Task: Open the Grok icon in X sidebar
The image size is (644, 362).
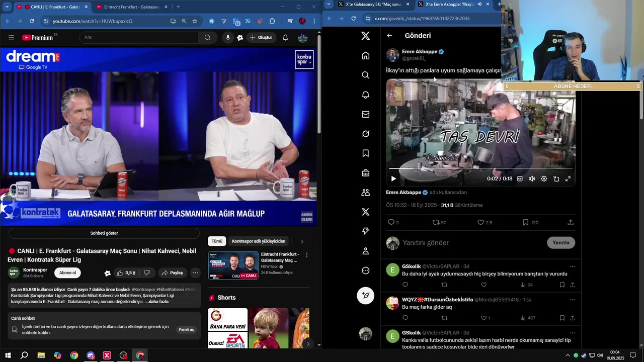Action: 366,134
